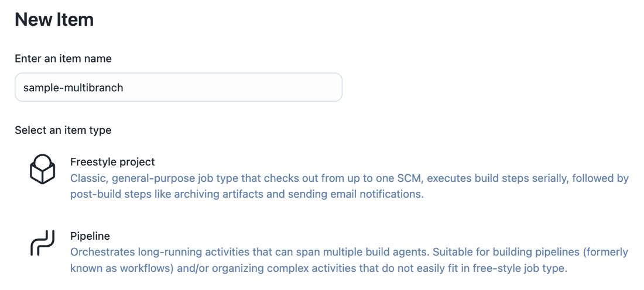The width and height of the screenshot is (644, 290).
Task: Place cursor on the sample-multibranch text
Action: [x=73, y=87]
